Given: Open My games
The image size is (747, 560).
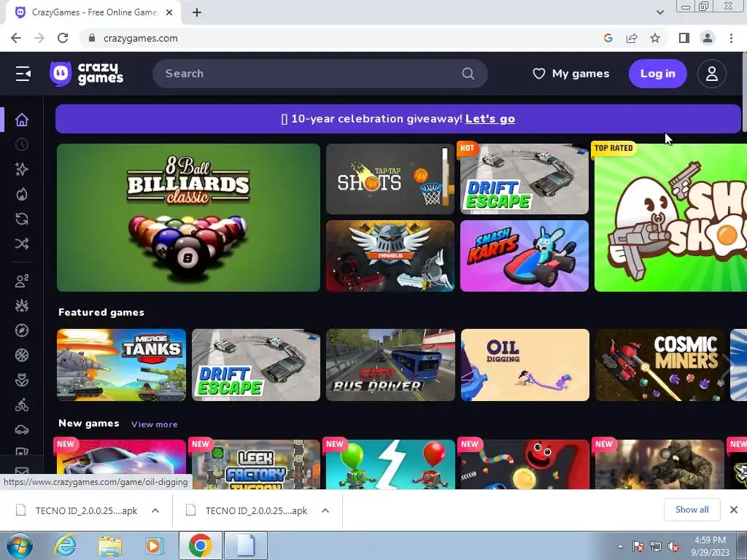Looking at the screenshot, I should (571, 74).
